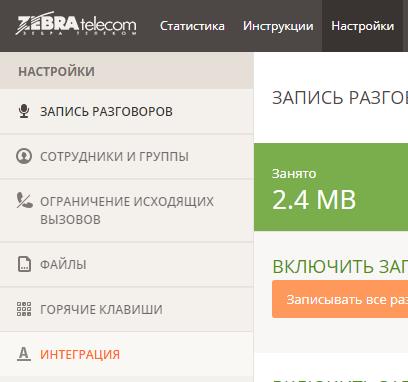
Task: Click the crossed phone restriction icon
Action: [x=24, y=200]
